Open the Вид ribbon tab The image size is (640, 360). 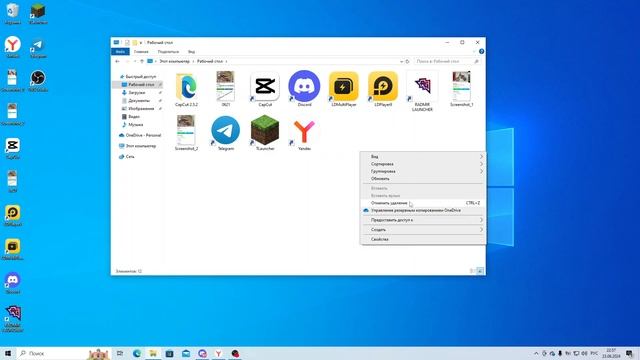pos(191,52)
